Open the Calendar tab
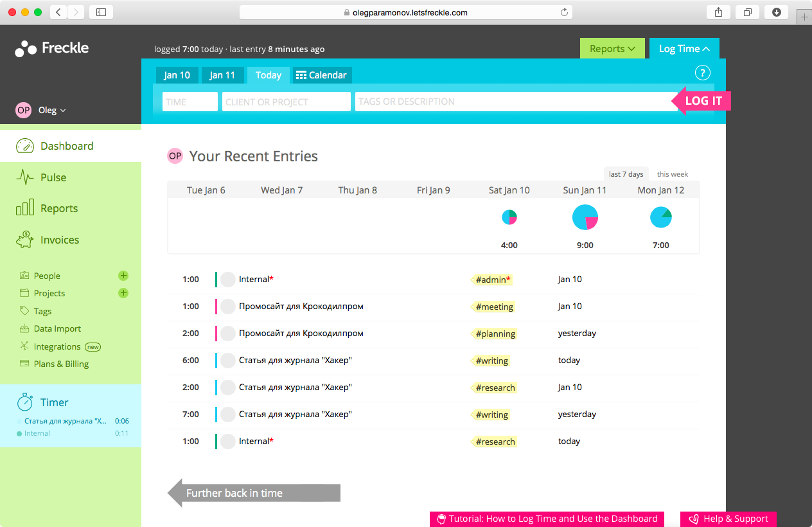 tap(321, 75)
